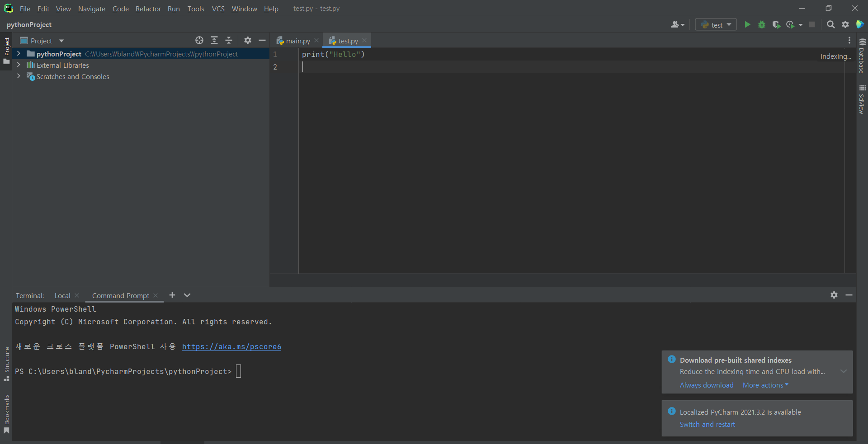Select Scratches and Consoles tree item
The width and height of the screenshot is (868, 444).
point(73,76)
